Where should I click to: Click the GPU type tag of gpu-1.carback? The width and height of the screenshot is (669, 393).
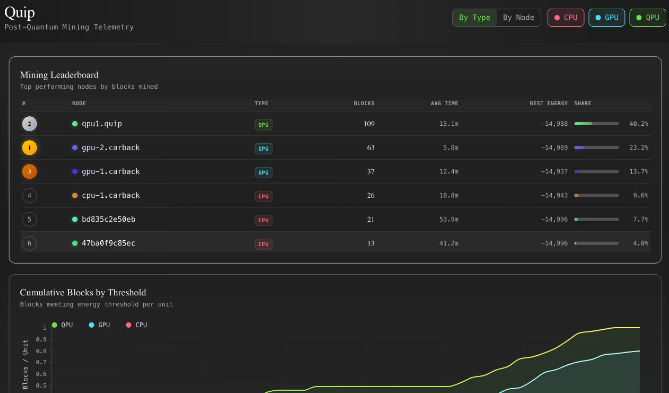click(263, 172)
